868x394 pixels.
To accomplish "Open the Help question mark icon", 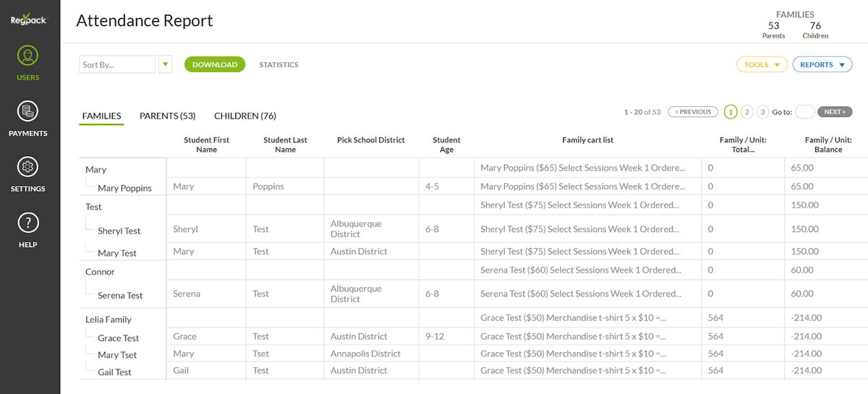I will [x=28, y=223].
